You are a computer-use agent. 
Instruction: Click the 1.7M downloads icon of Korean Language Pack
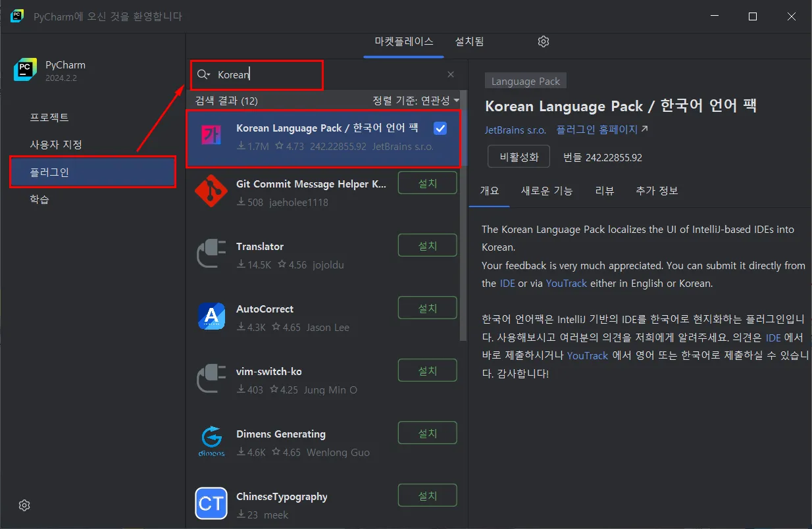pos(241,146)
